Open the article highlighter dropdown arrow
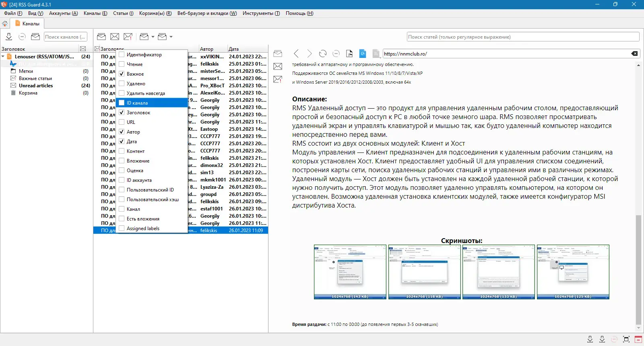Screen dimensions: 644x346 pyautogui.click(x=153, y=37)
